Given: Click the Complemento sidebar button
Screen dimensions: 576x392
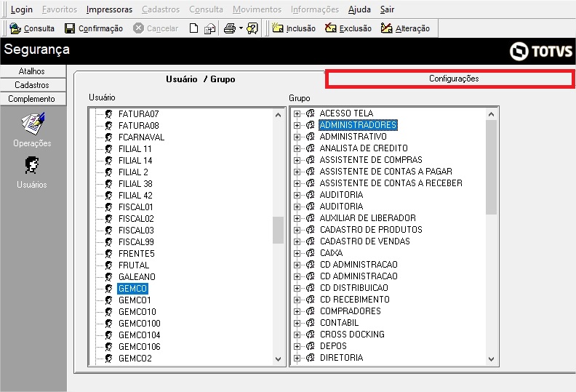Looking at the screenshot, I should click(32, 99).
